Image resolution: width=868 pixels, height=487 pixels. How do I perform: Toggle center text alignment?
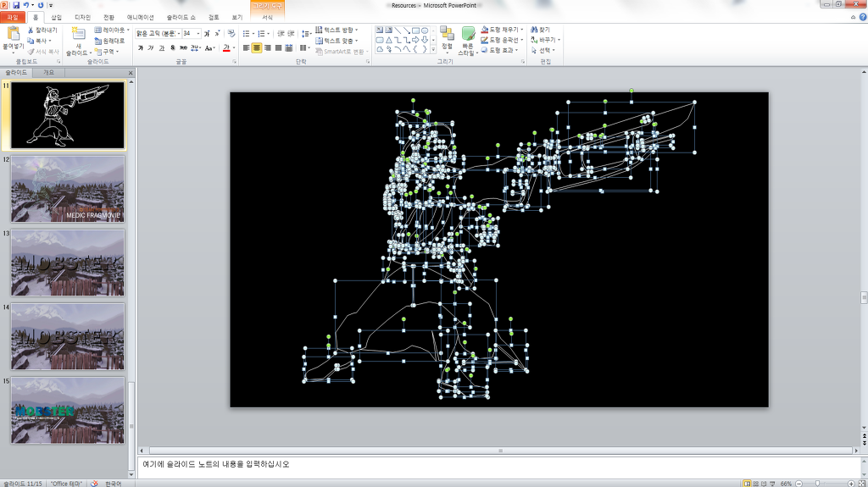[x=257, y=48]
